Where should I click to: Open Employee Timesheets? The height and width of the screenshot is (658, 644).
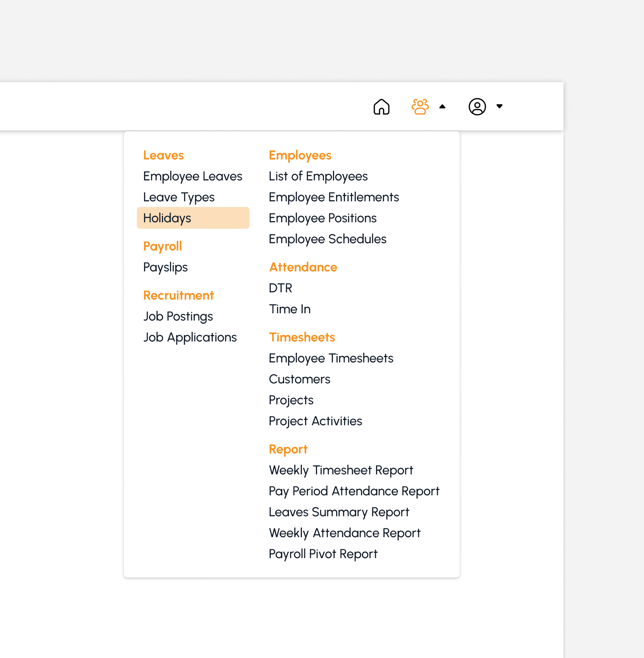pyautogui.click(x=331, y=358)
